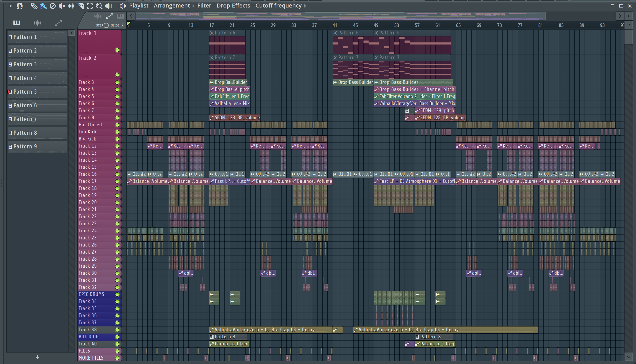The height and width of the screenshot is (364, 636).
Task: Select the Zoom tool
Action: click(x=99, y=6)
